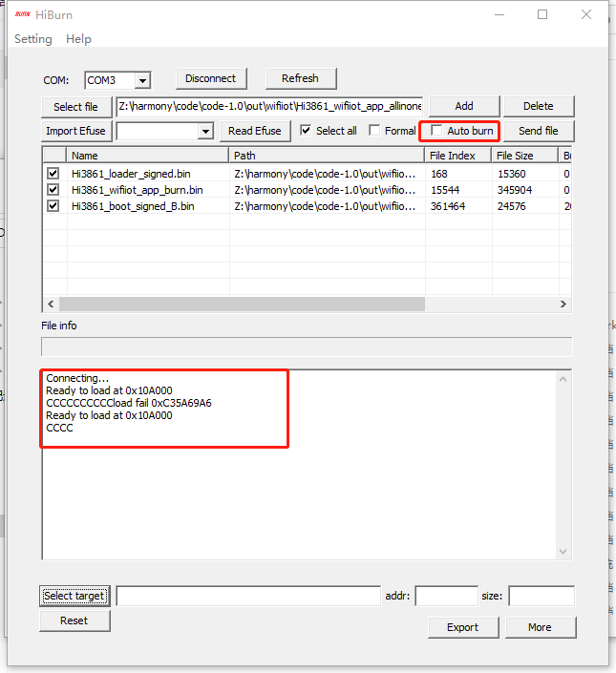Click the addr input field

tap(446, 597)
